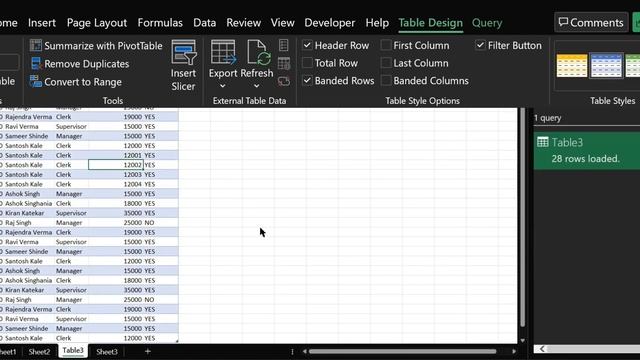Open table Properties icon in External Table Data
This screenshot has height=360, width=640.
pos(284,45)
